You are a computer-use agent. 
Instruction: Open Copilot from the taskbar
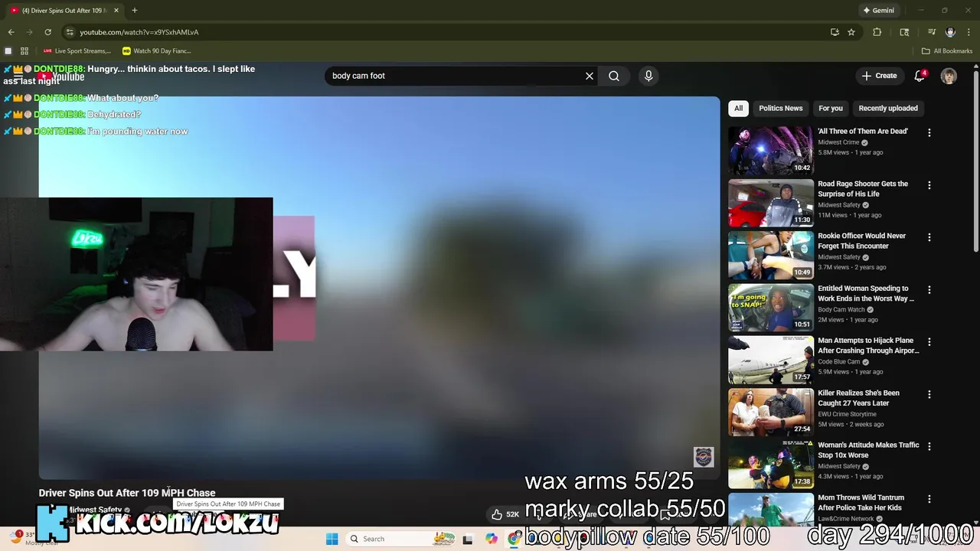coord(492,539)
